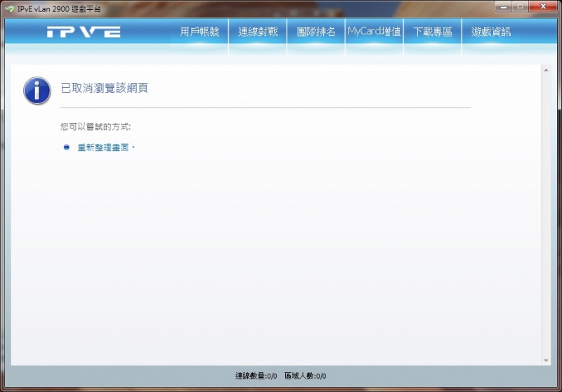562x392 pixels.
Task: Click the 您可以嘗試的方式 text
Action: click(x=96, y=126)
